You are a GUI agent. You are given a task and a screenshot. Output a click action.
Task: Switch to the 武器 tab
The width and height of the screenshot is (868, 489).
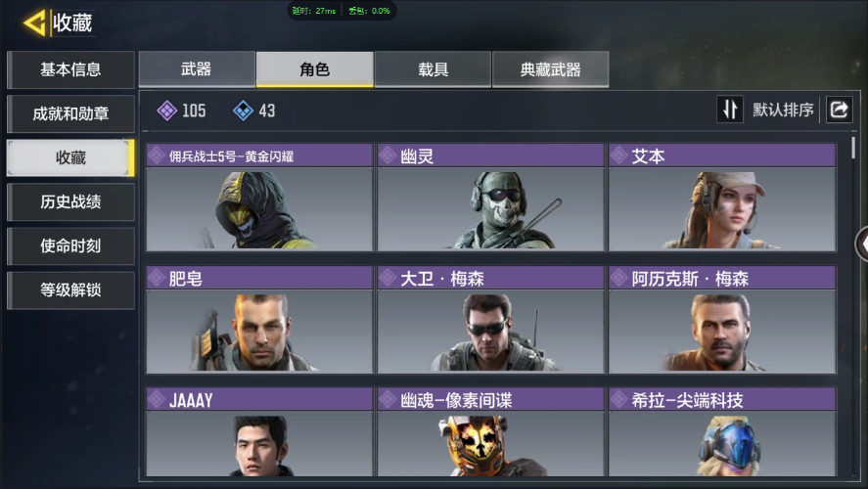coord(197,69)
